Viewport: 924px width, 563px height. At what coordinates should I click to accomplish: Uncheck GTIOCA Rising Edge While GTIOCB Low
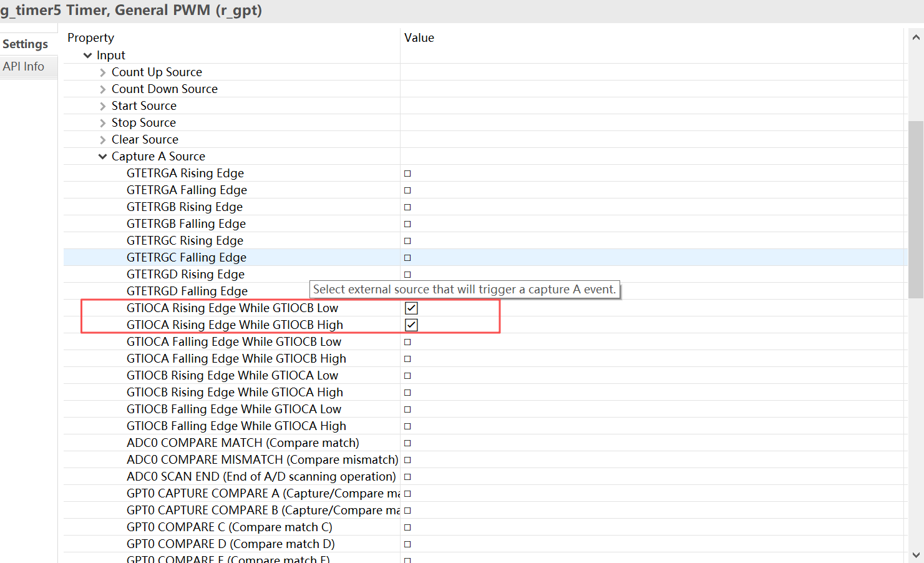(x=411, y=308)
